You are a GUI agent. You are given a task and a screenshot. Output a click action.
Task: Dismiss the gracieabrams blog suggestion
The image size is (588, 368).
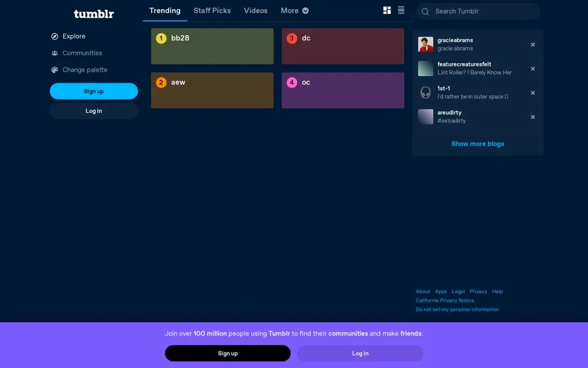point(532,45)
